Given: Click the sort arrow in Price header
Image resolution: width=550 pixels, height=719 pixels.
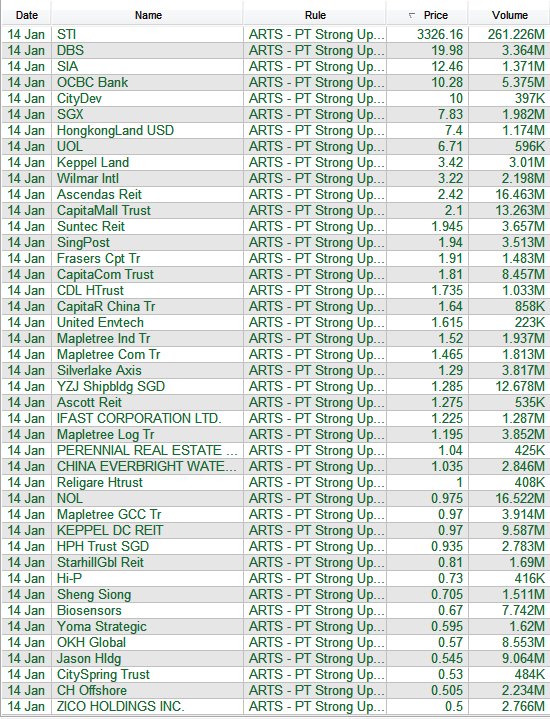Looking at the screenshot, I should (x=411, y=16).
